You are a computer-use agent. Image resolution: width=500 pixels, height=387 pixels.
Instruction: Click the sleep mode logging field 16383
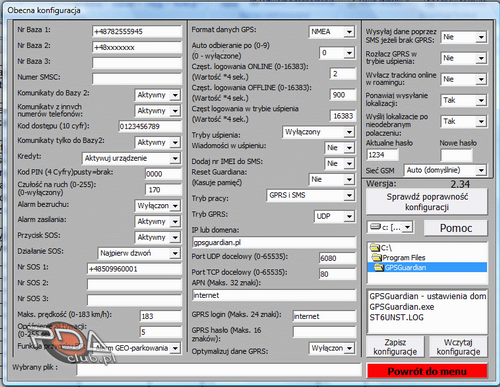[x=343, y=116]
